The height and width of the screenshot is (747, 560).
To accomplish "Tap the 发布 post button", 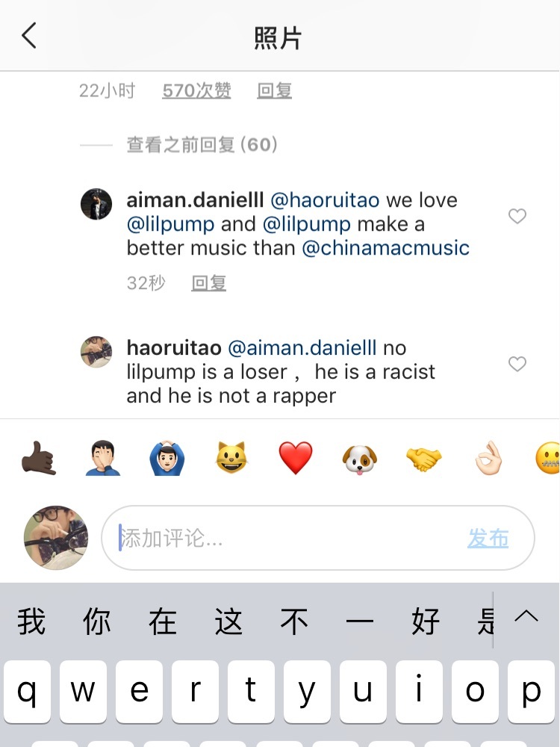I will [x=488, y=539].
